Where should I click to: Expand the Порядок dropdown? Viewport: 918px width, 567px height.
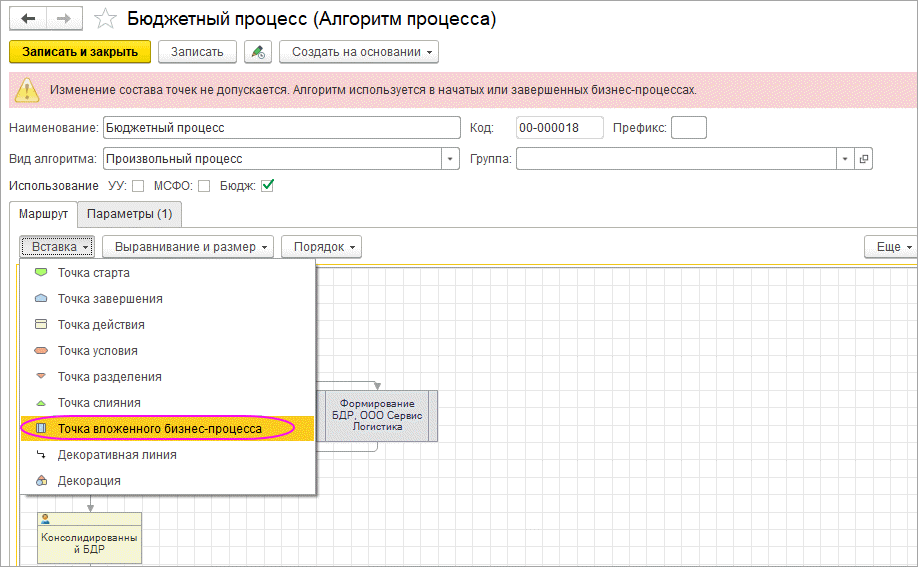(x=320, y=246)
